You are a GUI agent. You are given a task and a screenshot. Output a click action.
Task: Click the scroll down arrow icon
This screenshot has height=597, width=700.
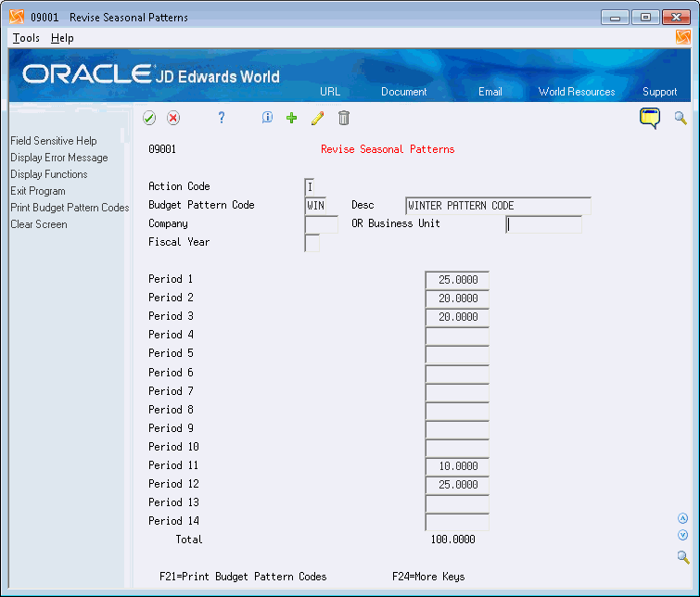[x=682, y=535]
